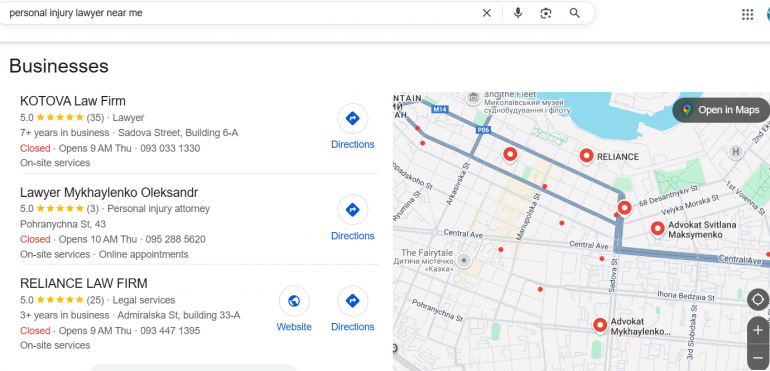Open Lawyer Mykhaylenko Oleksandr listing title
Image resolution: width=770 pixels, height=371 pixels.
tap(109, 192)
